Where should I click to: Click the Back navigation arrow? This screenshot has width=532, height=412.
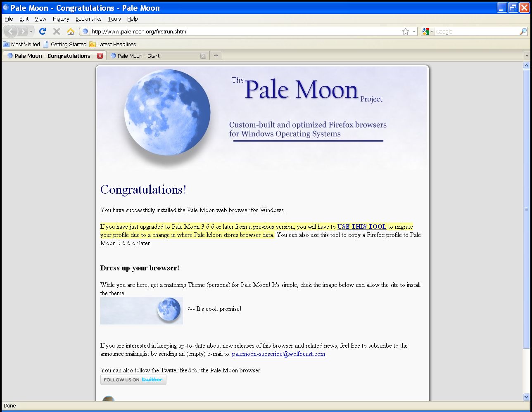click(x=11, y=31)
